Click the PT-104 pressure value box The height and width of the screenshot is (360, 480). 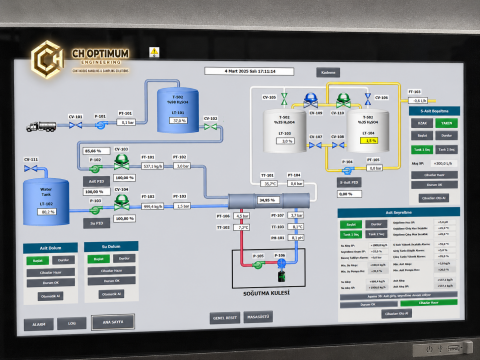click(296, 183)
